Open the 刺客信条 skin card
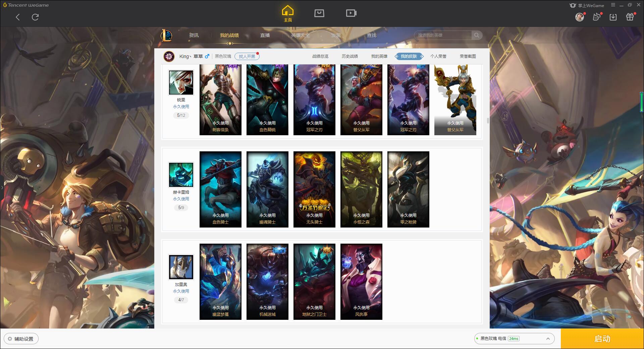Screen dimensions: 644x349 point(220,100)
